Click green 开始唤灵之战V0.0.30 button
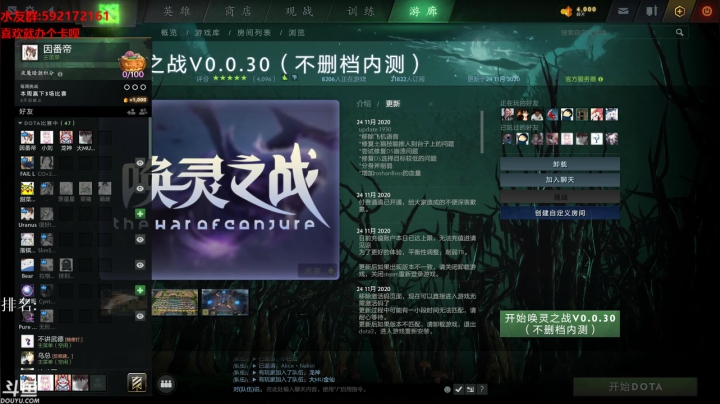The width and height of the screenshot is (720, 404). 560,324
